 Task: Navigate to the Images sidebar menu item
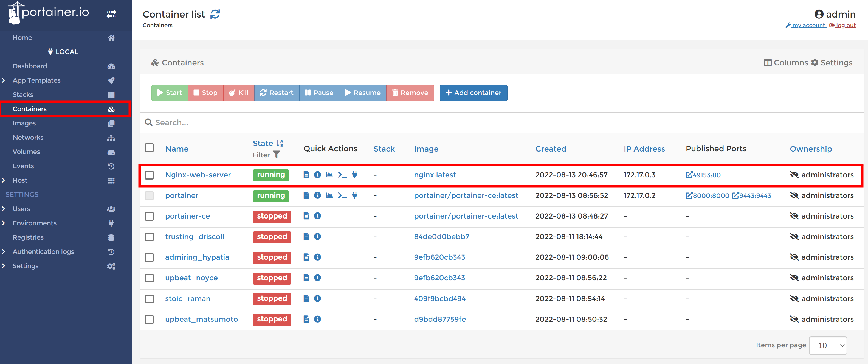[x=24, y=123]
